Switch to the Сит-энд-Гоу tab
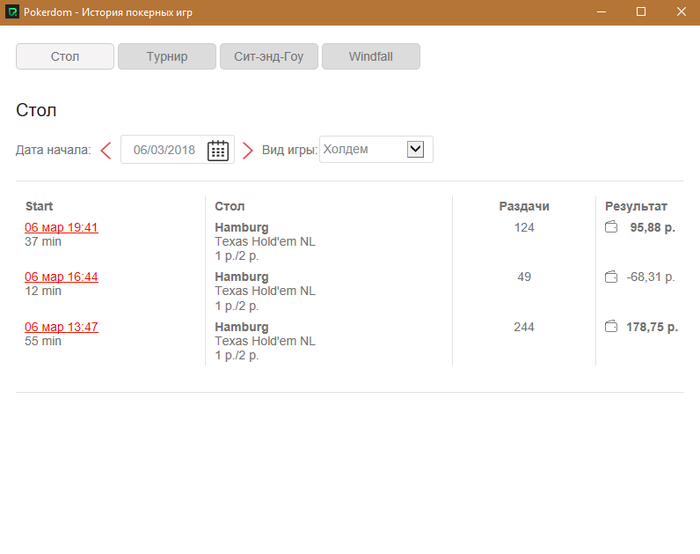Screen dimensions: 700x554 [x=269, y=56]
